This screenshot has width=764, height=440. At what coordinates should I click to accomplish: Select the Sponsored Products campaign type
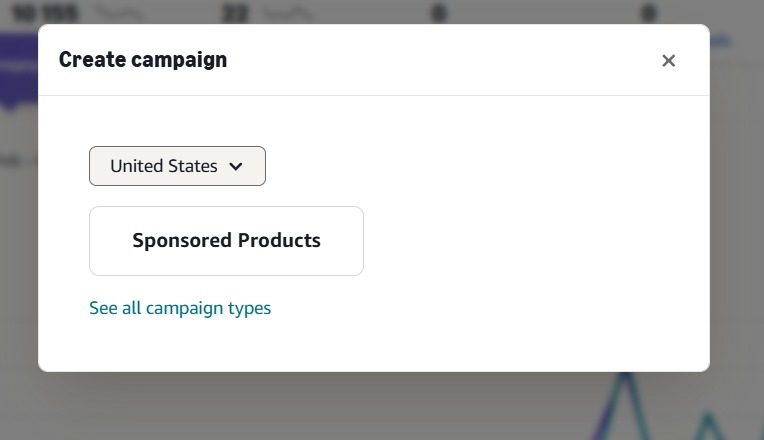226,241
